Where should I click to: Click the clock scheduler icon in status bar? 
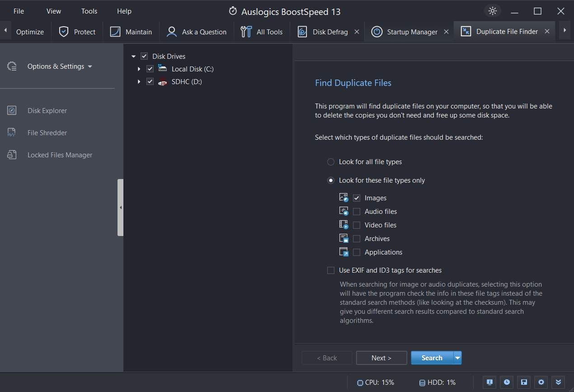(x=507, y=382)
